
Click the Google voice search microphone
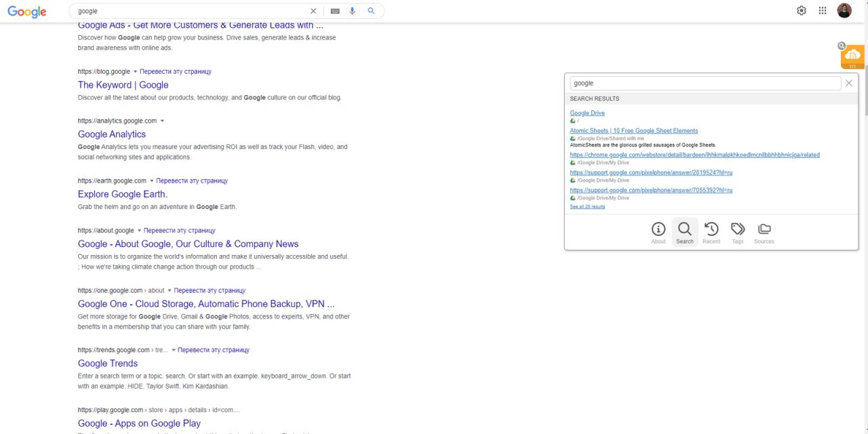353,11
